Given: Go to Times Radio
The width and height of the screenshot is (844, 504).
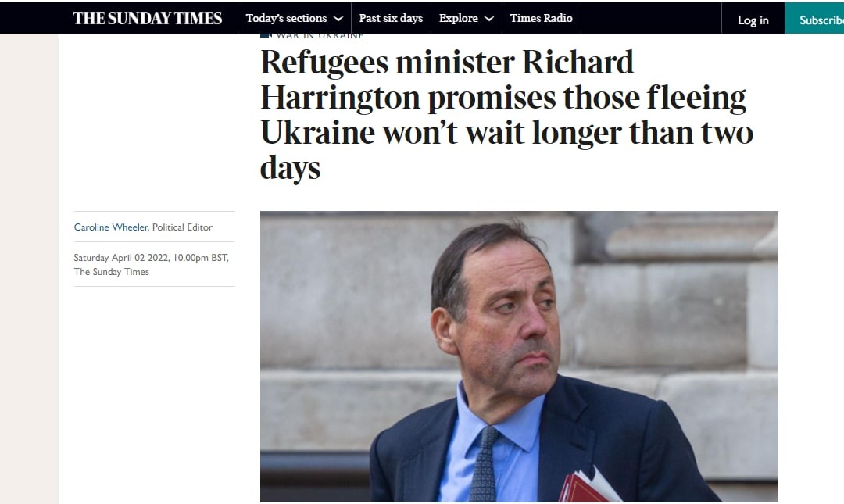Looking at the screenshot, I should coord(541,18).
